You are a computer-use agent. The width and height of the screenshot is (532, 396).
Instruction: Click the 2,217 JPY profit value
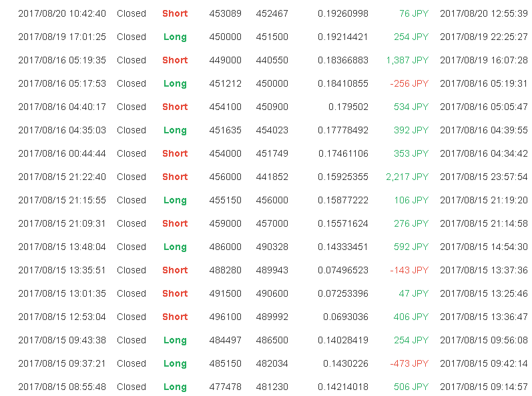(x=407, y=177)
